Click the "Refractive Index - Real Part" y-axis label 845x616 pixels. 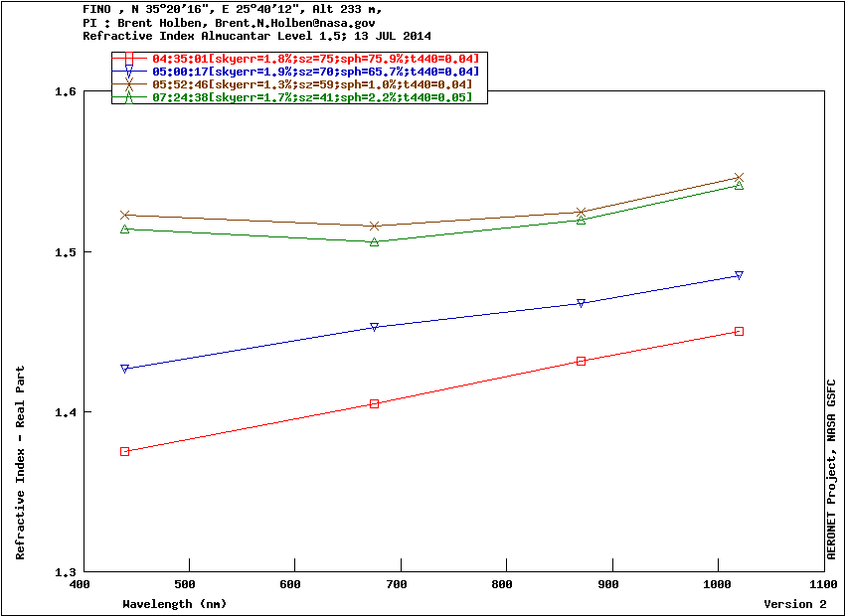coord(21,463)
